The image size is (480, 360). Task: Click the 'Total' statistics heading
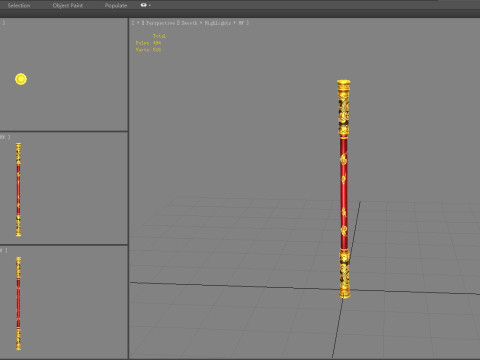tap(159, 36)
